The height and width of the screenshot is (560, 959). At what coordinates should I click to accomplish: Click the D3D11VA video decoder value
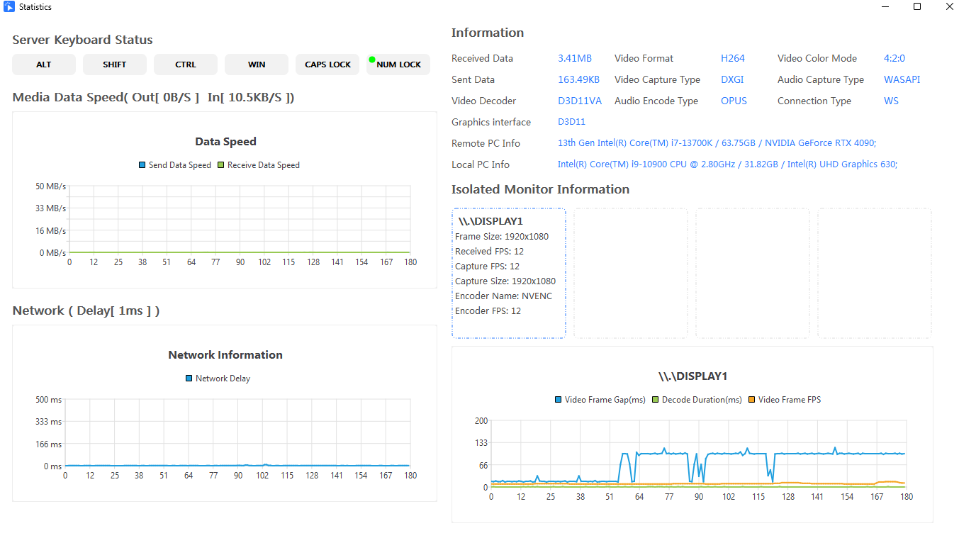click(579, 101)
